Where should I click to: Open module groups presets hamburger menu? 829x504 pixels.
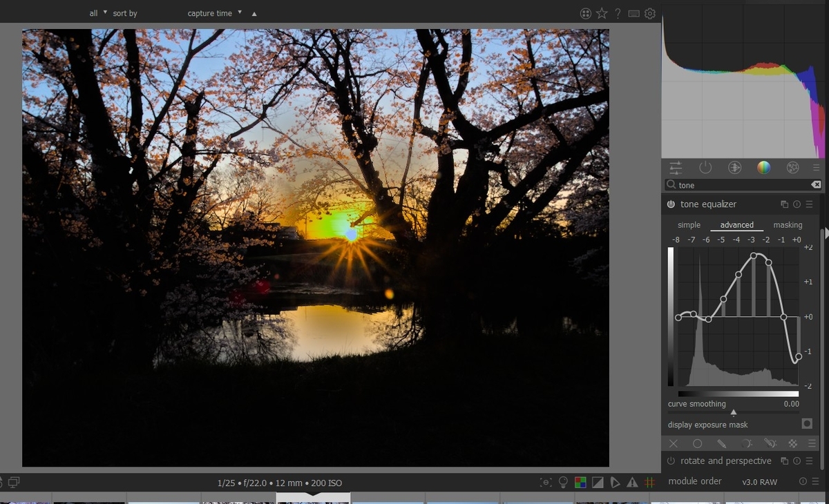coord(816,167)
